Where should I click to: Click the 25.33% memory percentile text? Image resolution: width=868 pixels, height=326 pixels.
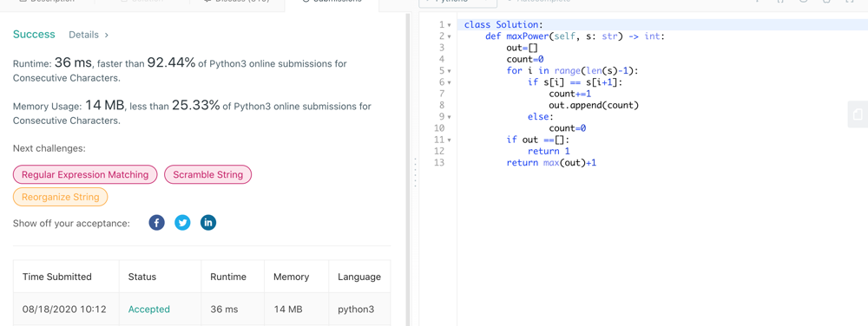[x=196, y=105]
